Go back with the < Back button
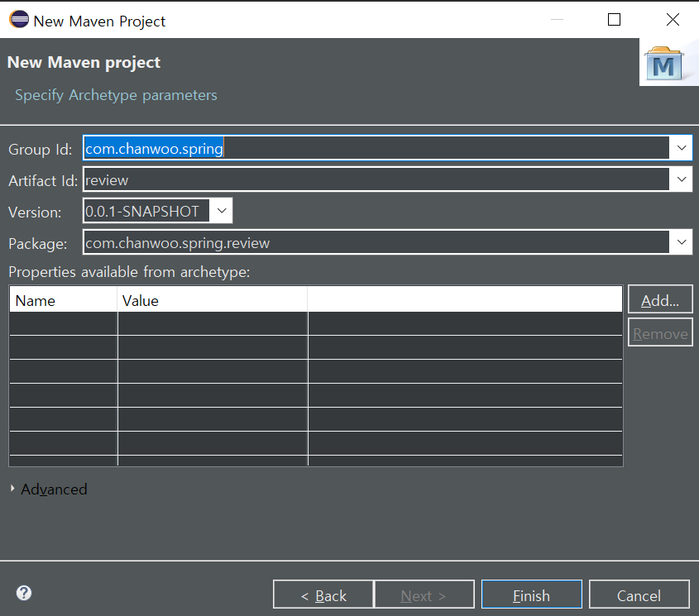Screen dimensions: 699x616 pos(323,595)
